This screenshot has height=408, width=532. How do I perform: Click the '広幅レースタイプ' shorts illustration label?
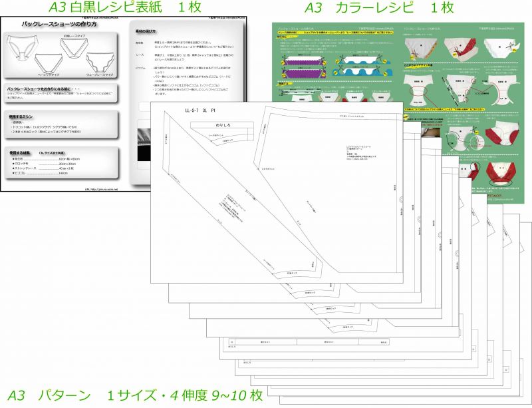tap(74, 36)
